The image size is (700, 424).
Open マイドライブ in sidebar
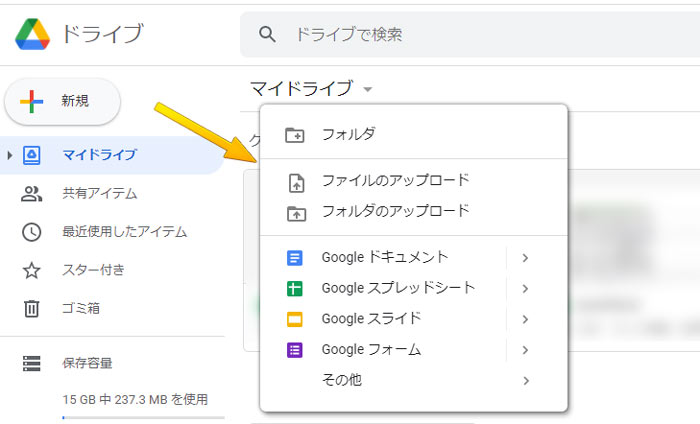point(112,155)
